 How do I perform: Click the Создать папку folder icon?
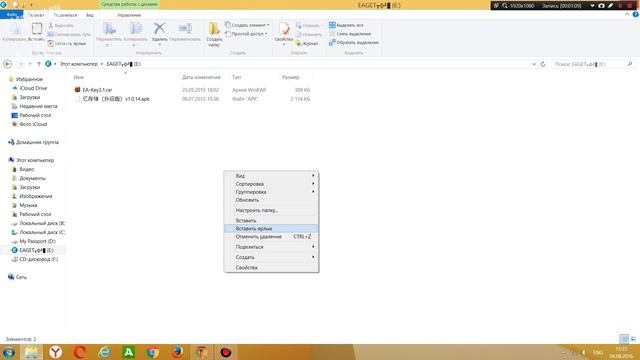[x=214, y=29]
